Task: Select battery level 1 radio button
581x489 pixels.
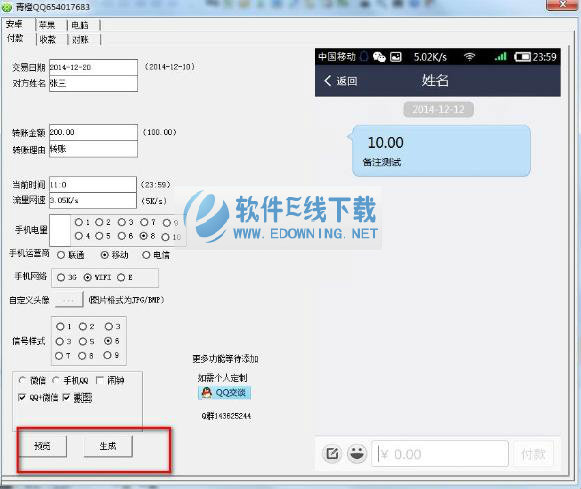Action: pos(79,222)
